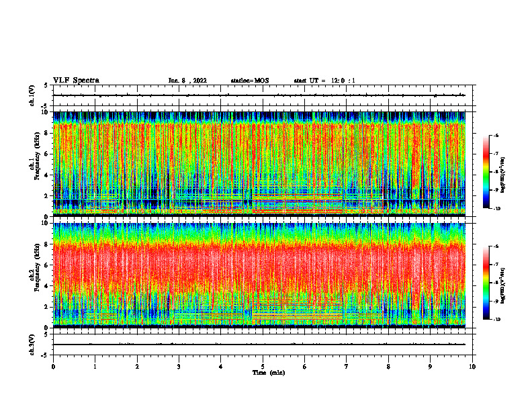Click time axis tick label "8"
The width and height of the screenshot is (532, 411).
point(388,367)
